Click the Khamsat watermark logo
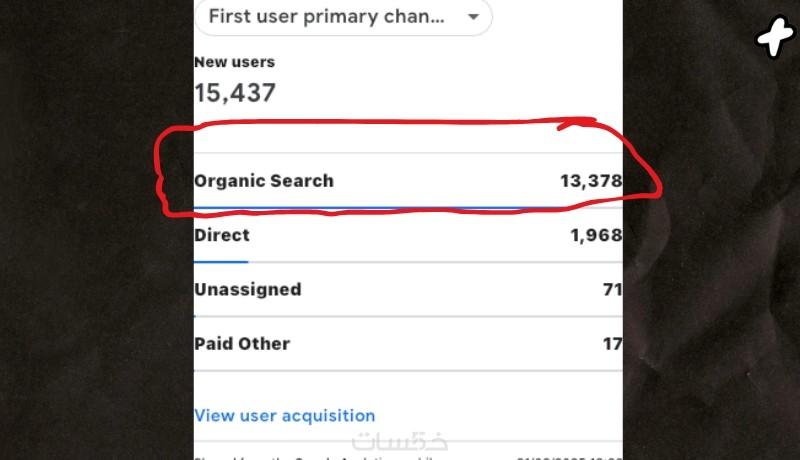800x460 pixels. (398, 441)
